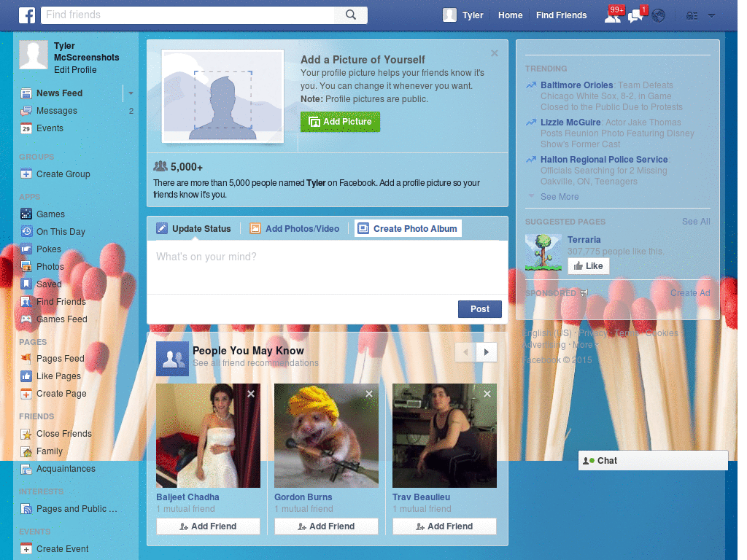Show next People You May Know

click(487, 352)
